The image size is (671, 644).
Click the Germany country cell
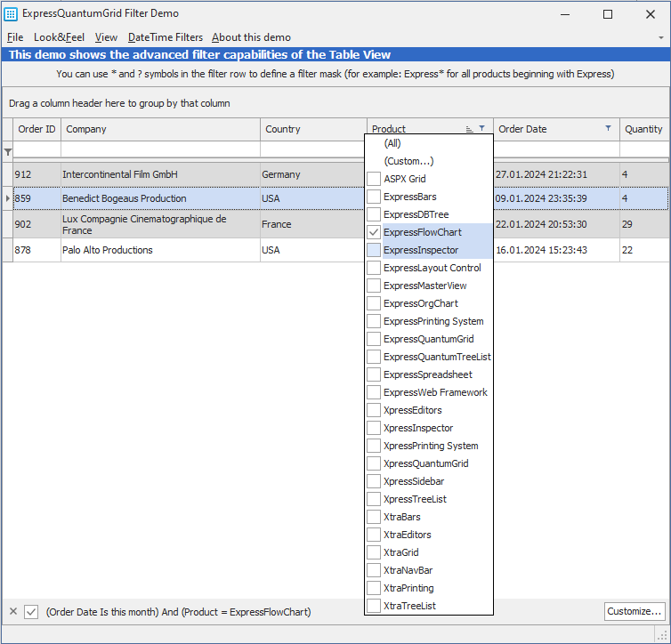coord(312,174)
